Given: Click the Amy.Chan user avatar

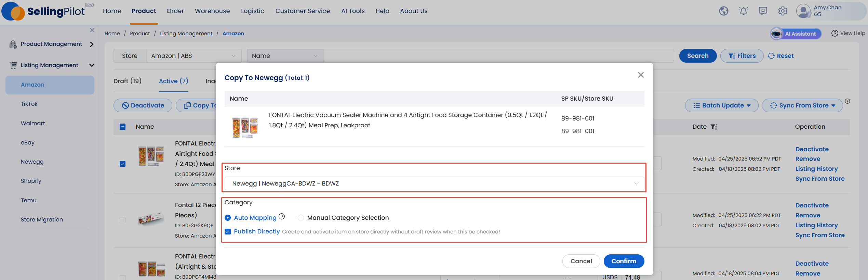Looking at the screenshot, I should coord(803,11).
